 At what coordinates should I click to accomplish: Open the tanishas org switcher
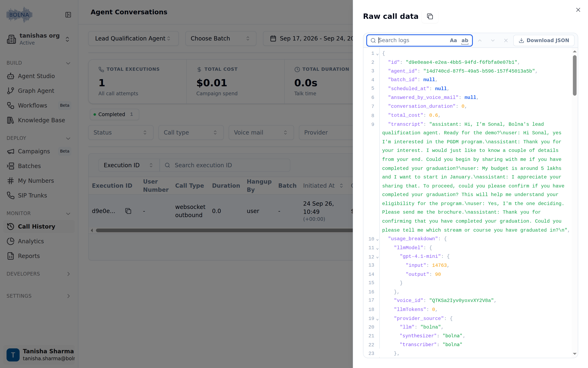pos(39,39)
